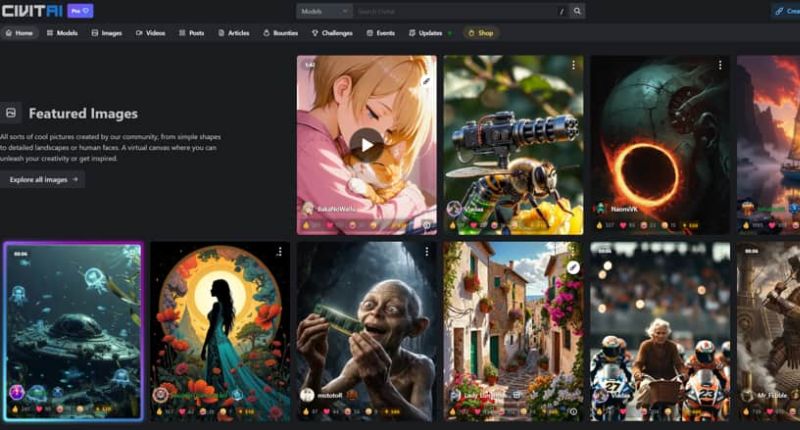Open the Shop button
The width and height of the screenshot is (800, 430).
tap(481, 33)
